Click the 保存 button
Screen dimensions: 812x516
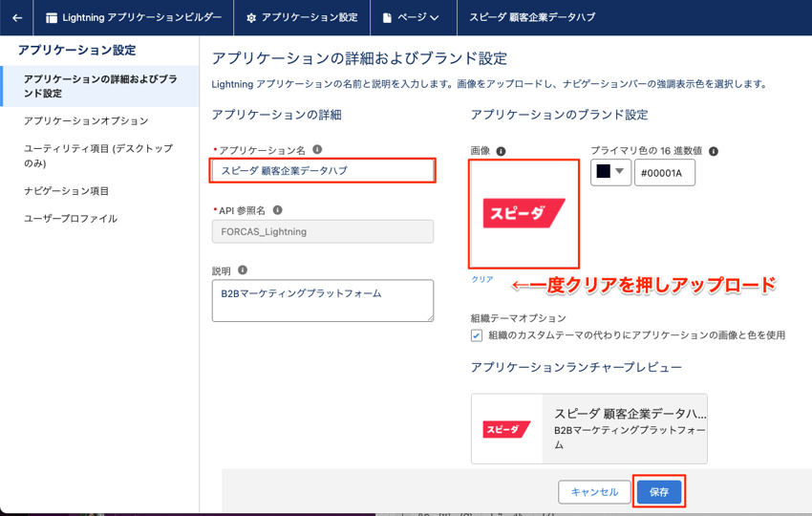point(659,492)
